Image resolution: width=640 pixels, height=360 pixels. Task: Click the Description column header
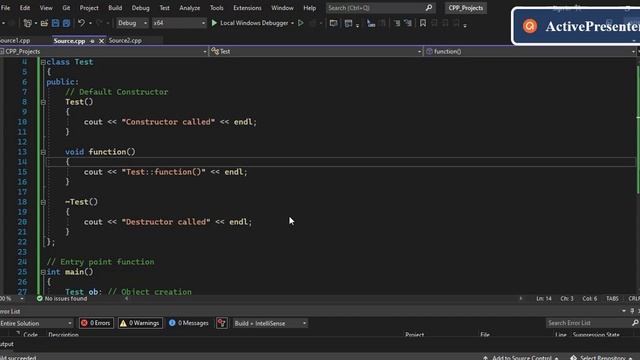click(63, 335)
